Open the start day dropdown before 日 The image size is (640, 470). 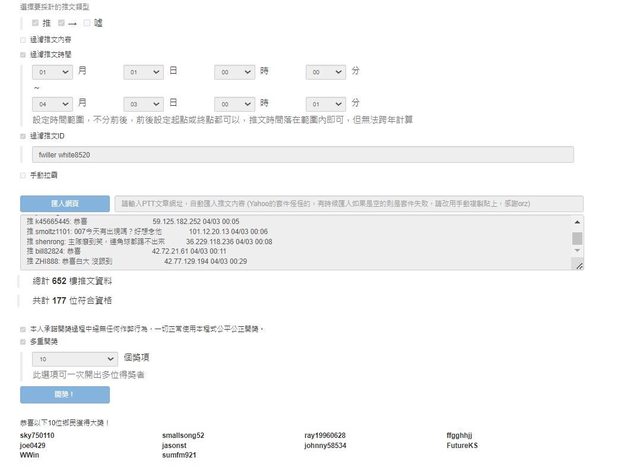click(143, 72)
